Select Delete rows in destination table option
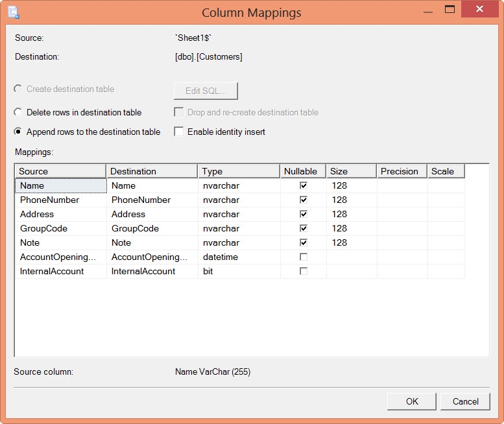This screenshot has height=424, width=504. (18, 112)
